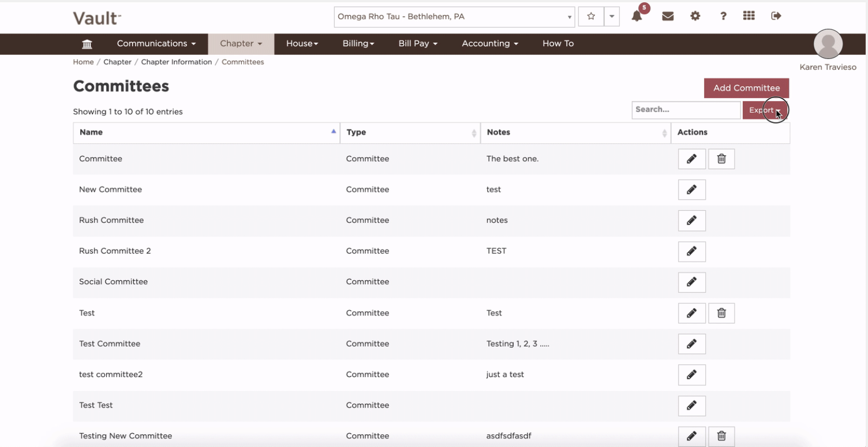
Task: Click the Actions column header
Action: tap(730, 132)
